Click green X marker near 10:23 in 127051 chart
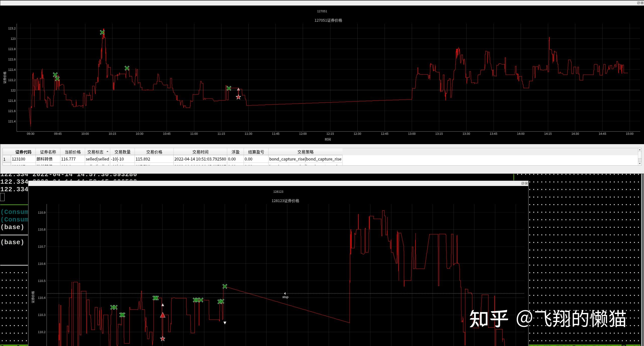Screen dimensions: 644x346 [x=127, y=68]
